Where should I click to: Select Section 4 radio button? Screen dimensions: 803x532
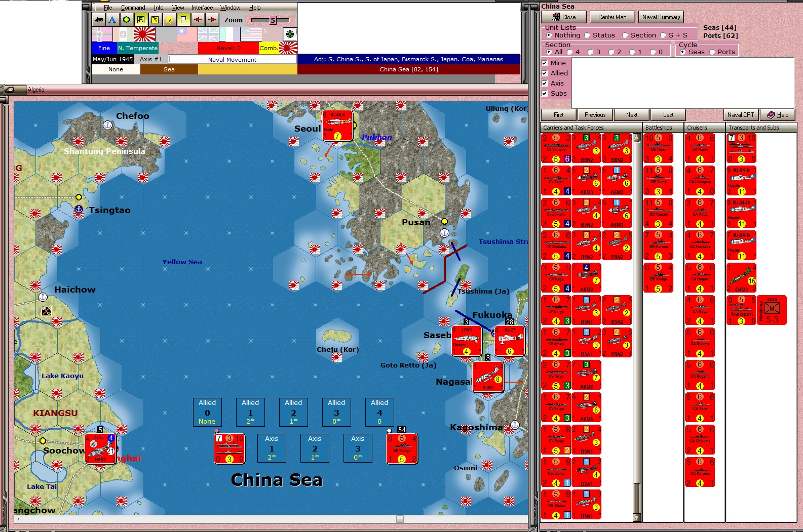point(569,52)
